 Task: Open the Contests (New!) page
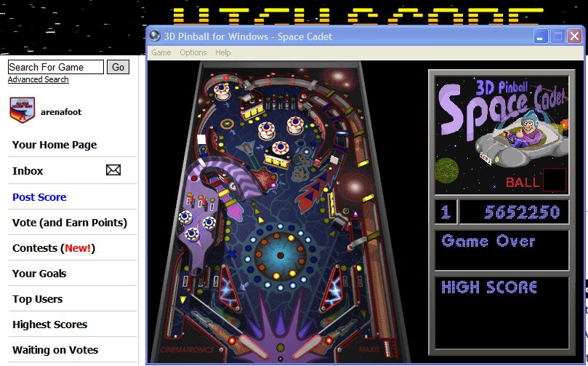(54, 248)
